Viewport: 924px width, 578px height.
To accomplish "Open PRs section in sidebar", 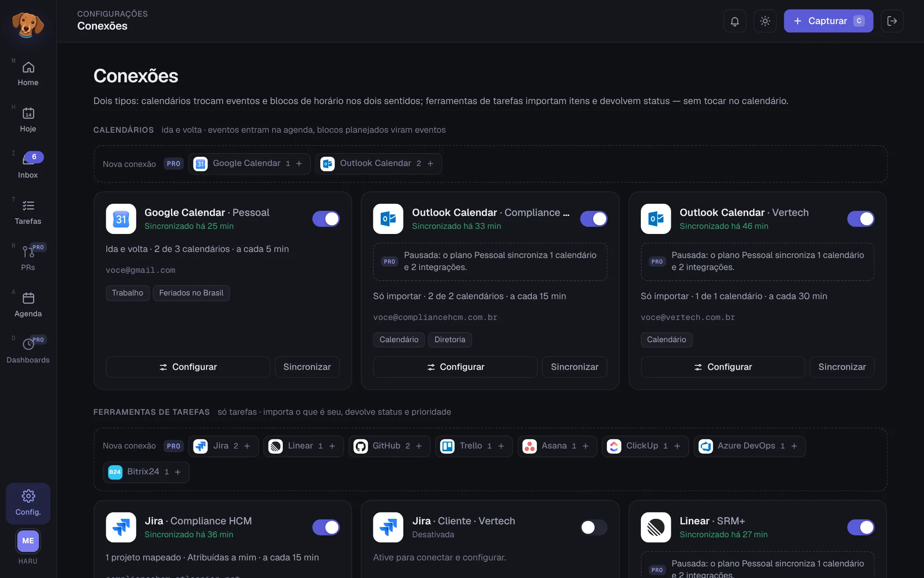I will [x=28, y=259].
